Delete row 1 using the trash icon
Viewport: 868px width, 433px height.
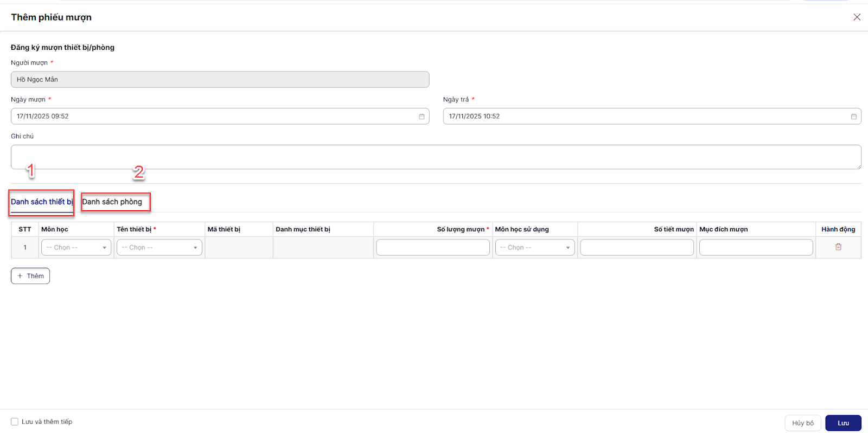(x=838, y=247)
